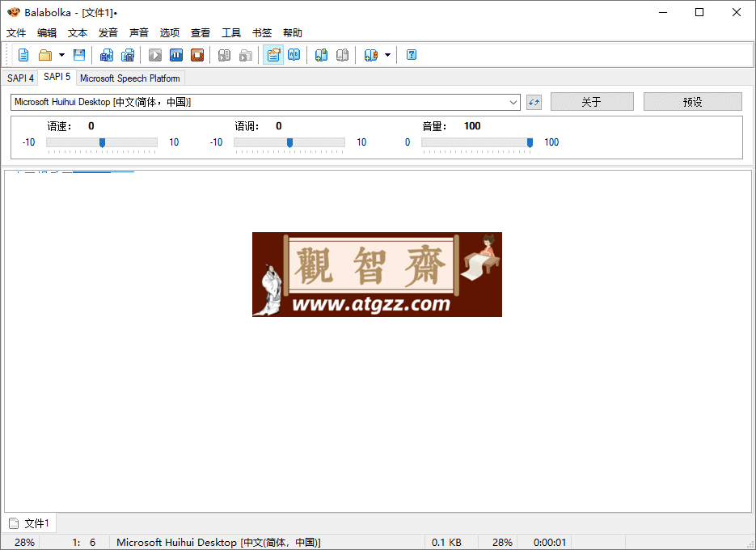The width and height of the screenshot is (756, 550).
Task: Click the add bookmark icon
Action: click(321, 55)
